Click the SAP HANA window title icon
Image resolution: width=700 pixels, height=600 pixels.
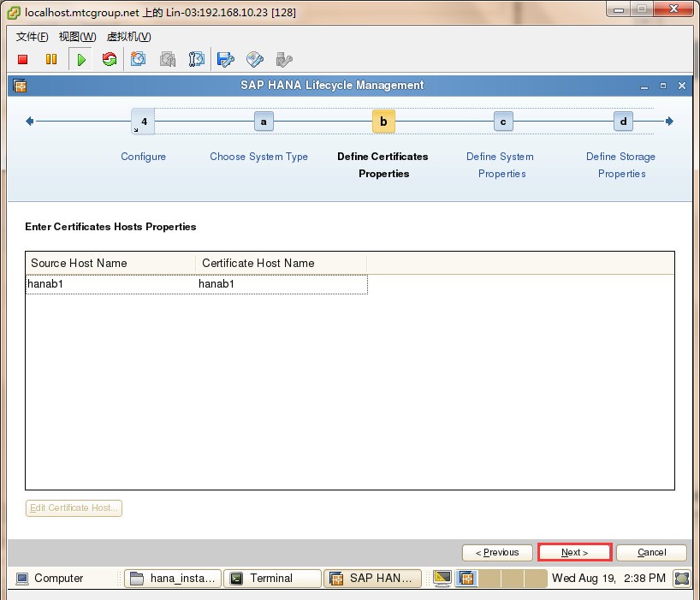click(x=20, y=86)
